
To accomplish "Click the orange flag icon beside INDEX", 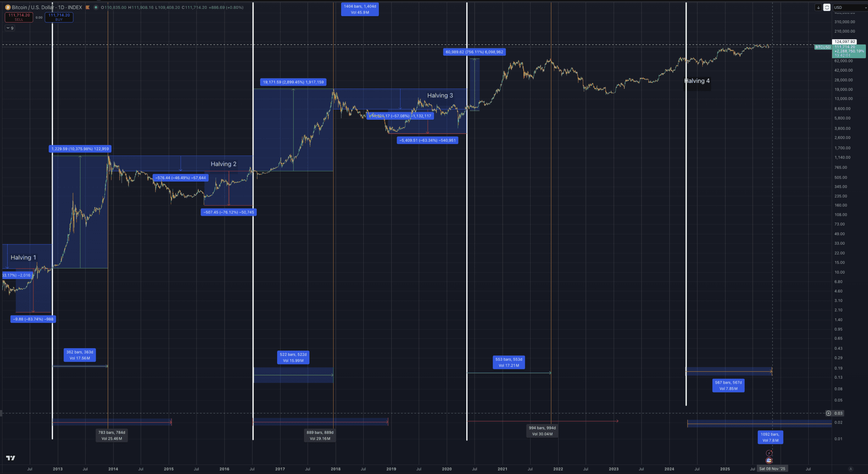I will click(88, 7).
